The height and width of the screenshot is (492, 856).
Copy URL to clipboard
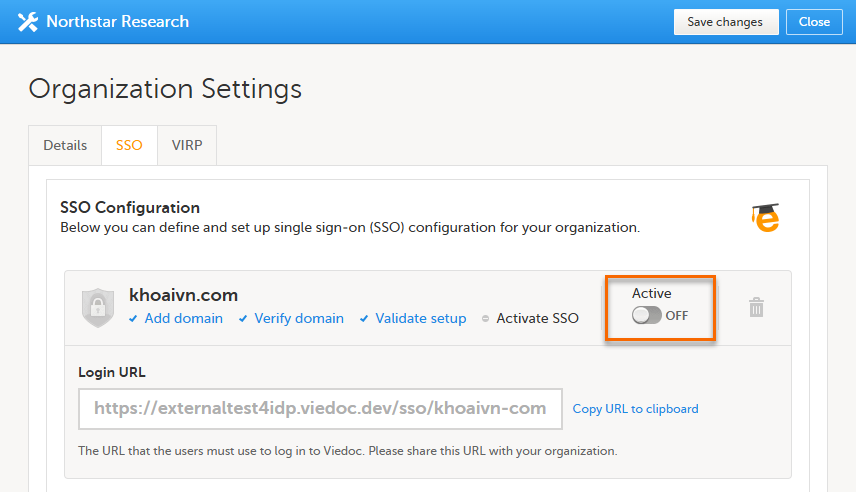tap(635, 409)
